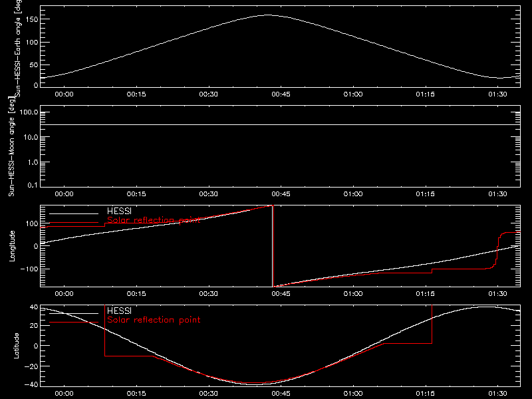This screenshot has width=532, height=399.
Task: Click Solar reflection point legend text in Latitude plot
Action: [x=154, y=320]
